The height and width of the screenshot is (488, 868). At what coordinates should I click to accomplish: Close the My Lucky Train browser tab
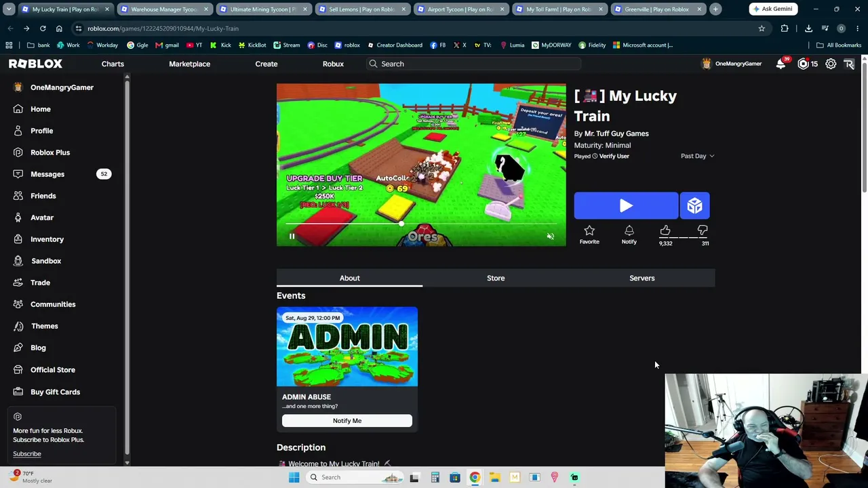point(106,9)
